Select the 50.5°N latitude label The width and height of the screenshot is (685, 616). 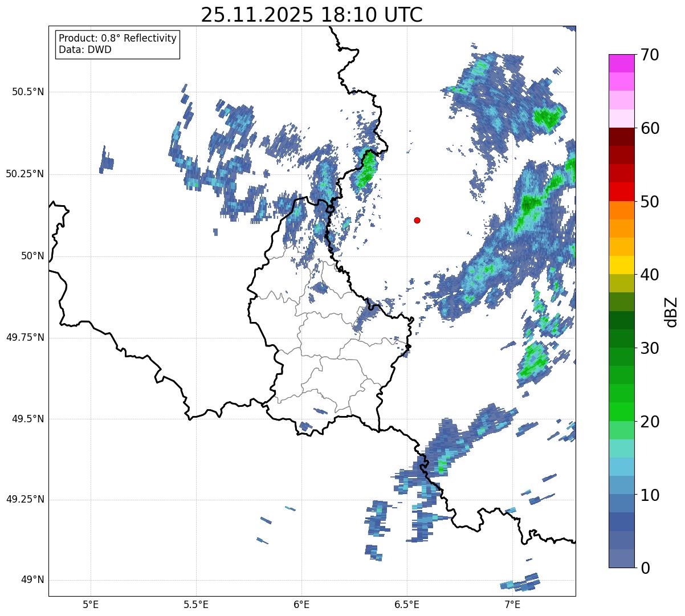coord(28,92)
